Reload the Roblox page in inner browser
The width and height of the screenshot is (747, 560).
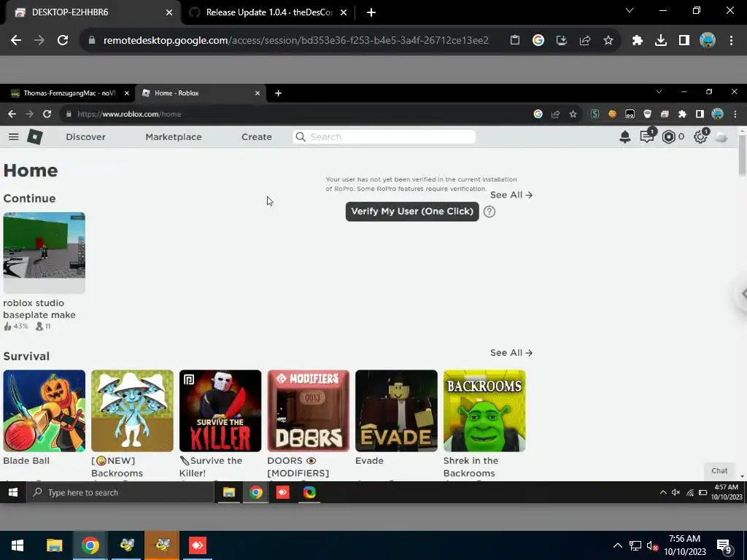[47, 114]
